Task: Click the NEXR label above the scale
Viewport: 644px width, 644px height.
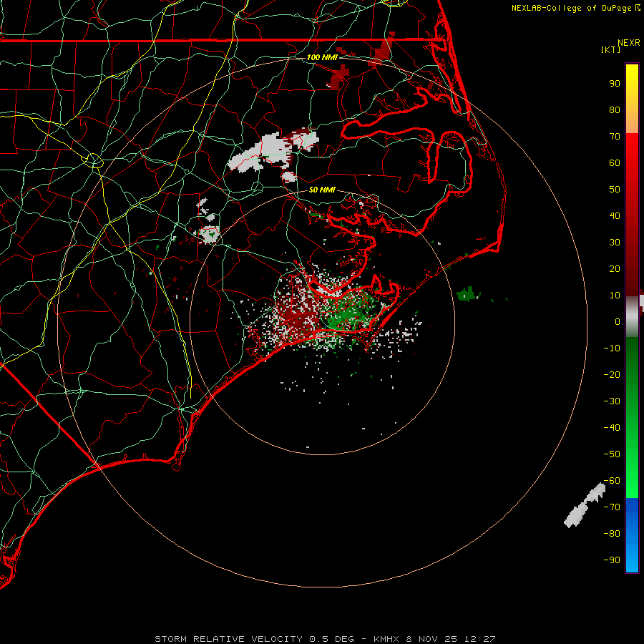Action: click(x=629, y=43)
